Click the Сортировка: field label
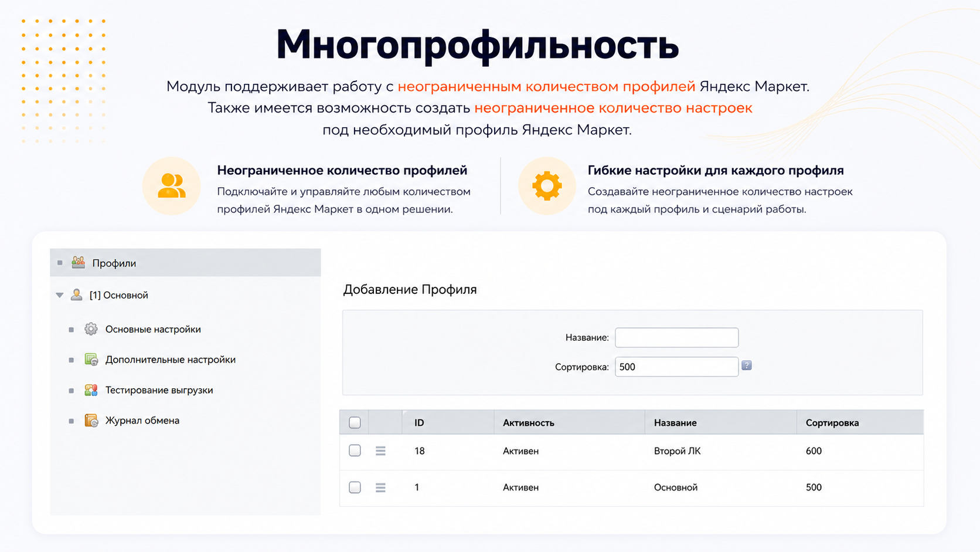This screenshot has width=980, height=552. (x=581, y=367)
